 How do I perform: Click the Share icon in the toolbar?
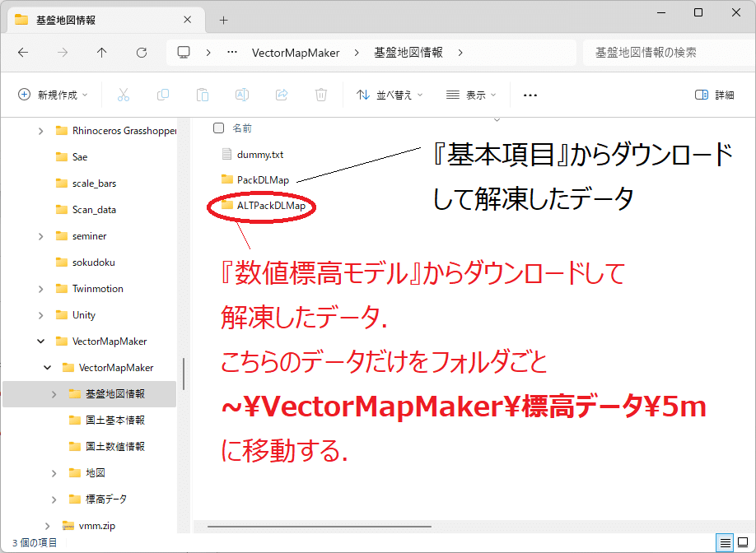(282, 95)
